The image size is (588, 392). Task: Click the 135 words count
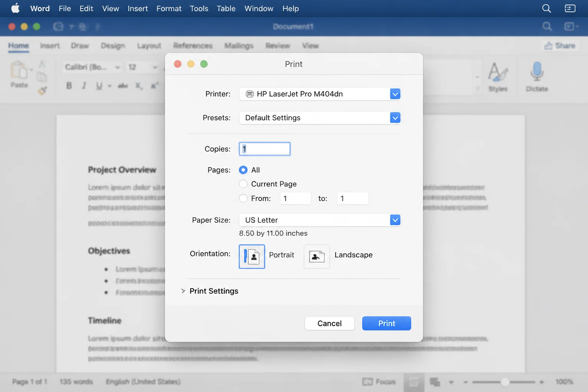tap(76, 382)
